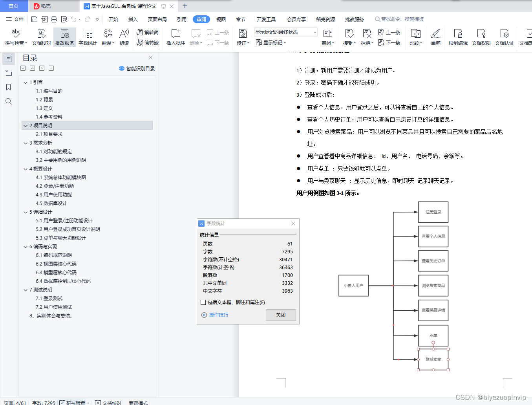Screen dimensions: 532x405
Task: Click the 查找命令、搜索模板 search box
Action: tap(399, 19)
